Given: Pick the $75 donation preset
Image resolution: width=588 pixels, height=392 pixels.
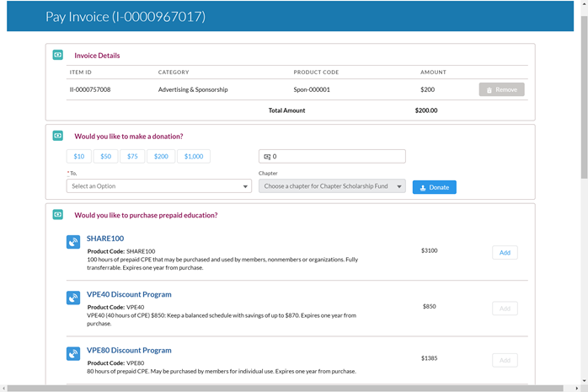Looking at the screenshot, I should coord(132,157).
